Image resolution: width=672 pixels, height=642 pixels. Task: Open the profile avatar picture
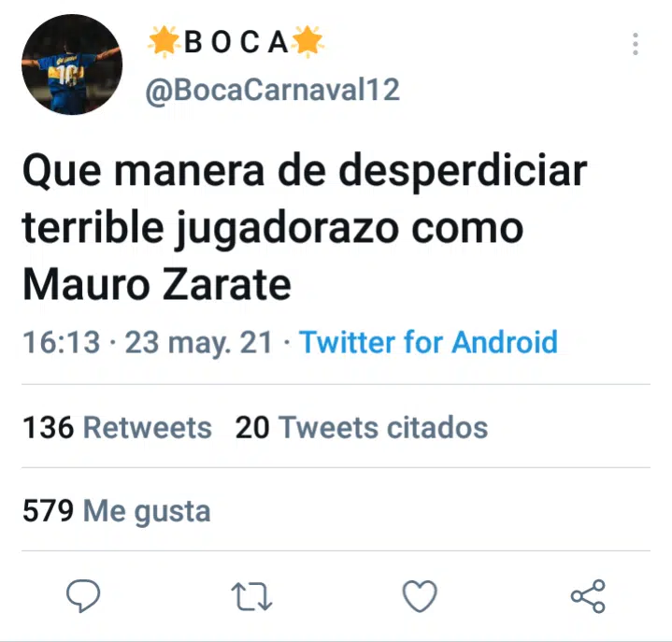pyautogui.click(x=72, y=64)
